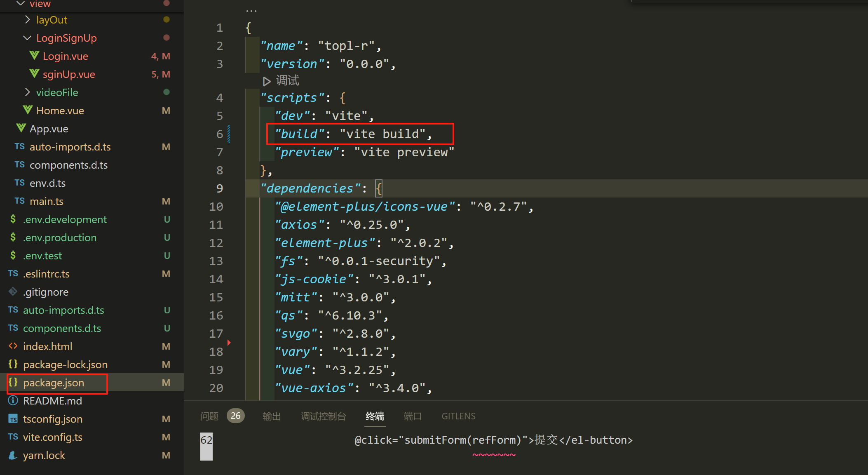Click the debug play triangle above scripts
The height and width of the screenshot is (475, 868).
click(267, 81)
